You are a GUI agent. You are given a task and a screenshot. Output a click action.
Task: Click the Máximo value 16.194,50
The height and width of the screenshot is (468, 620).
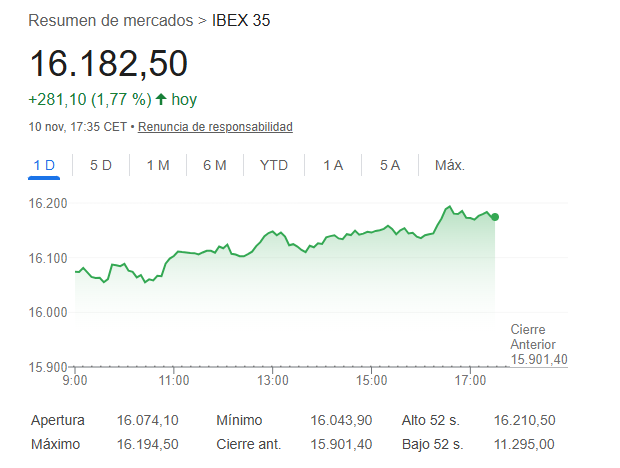tap(147, 444)
